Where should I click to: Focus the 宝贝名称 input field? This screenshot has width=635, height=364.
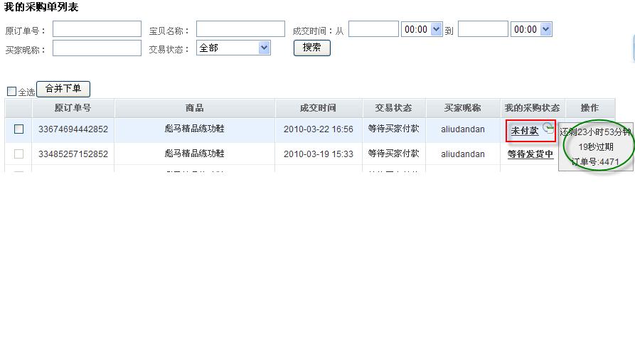click(x=240, y=29)
